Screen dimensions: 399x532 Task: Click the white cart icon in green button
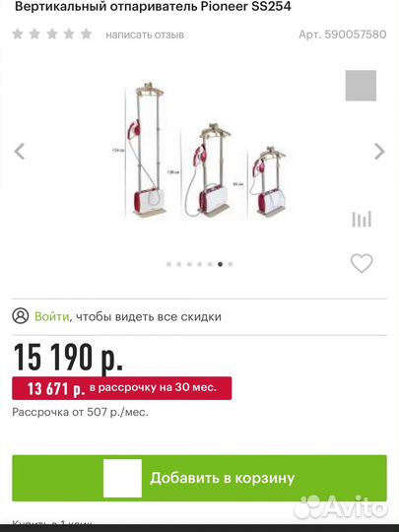pyautogui.click(x=122, y=479)
